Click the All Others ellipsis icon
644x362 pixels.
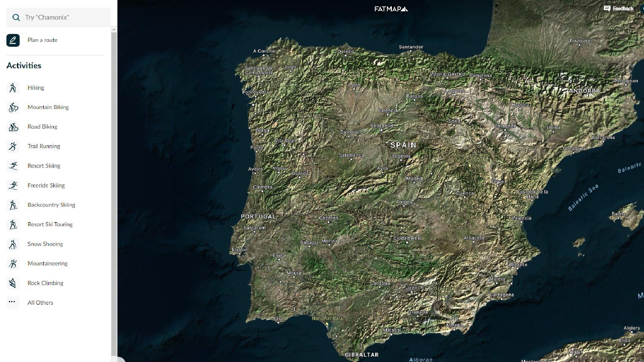(x=13, y=302)
